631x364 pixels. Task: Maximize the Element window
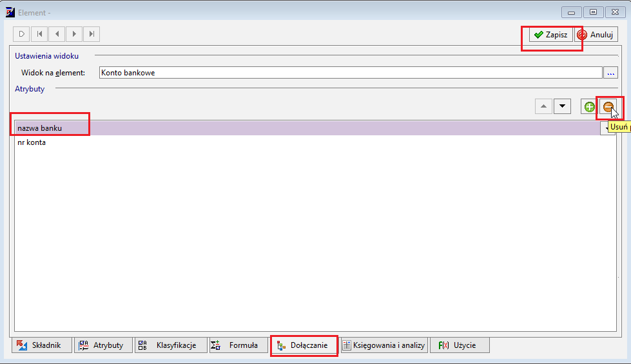(x=593, y=12)
